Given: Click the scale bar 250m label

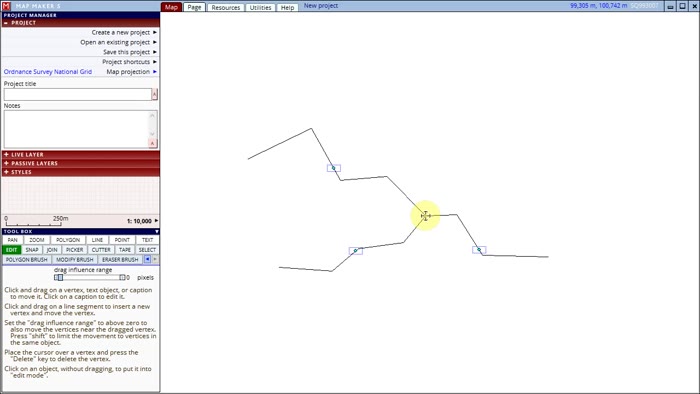Looking at the screenshot, I should pos(61,218).
